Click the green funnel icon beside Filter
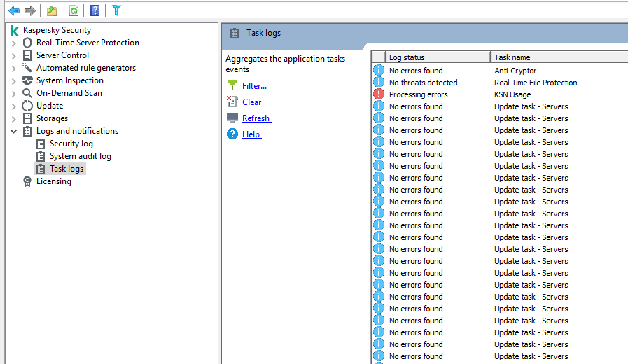628x364 pixels. 232,85
